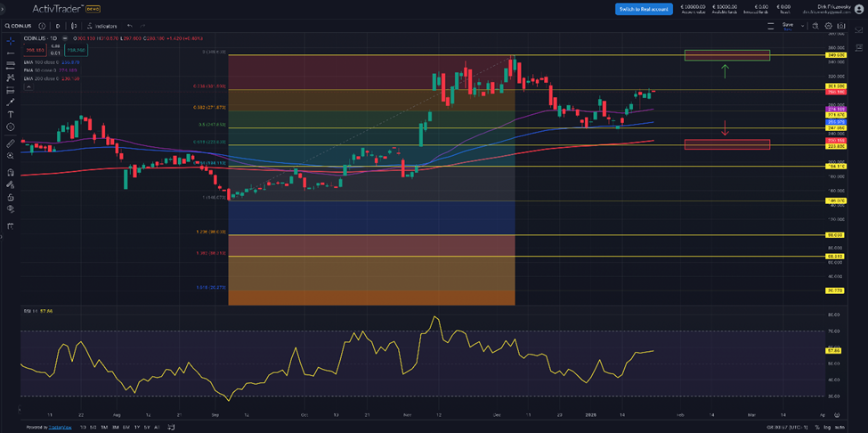Screen dimensions: 868x433
Task: Toggle hide all drawings eye icon
Action: [x=11, y=208]
